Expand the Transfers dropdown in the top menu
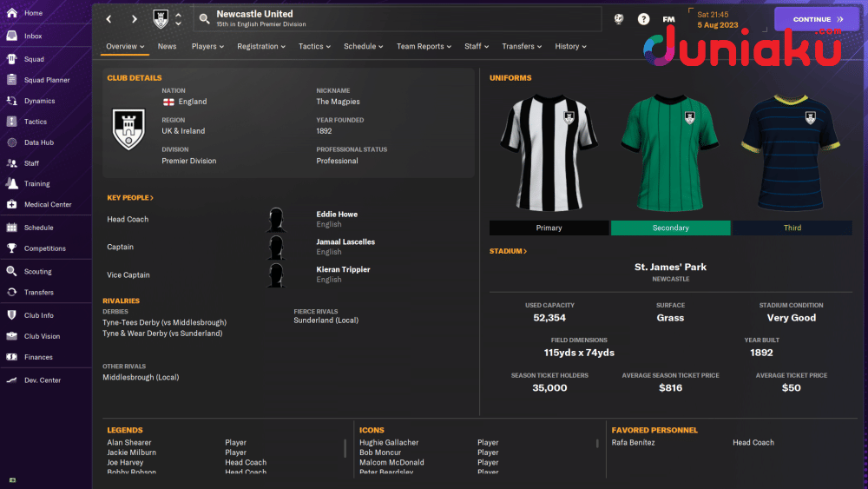868x489 pixels. [x=522, y=47]
